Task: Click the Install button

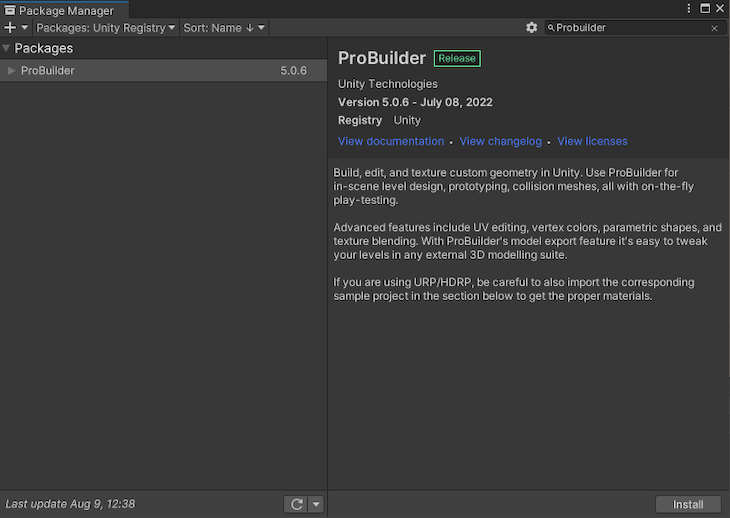Action: point(688,504)
